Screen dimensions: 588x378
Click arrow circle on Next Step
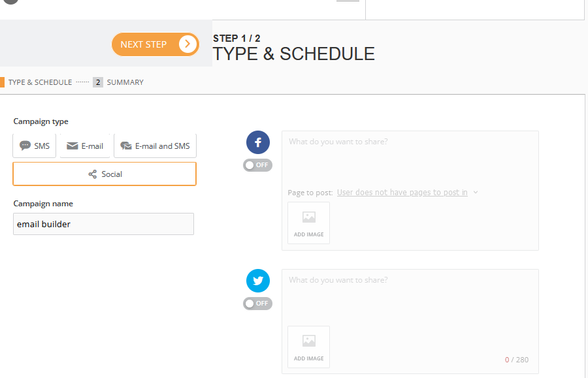[188, 44]
